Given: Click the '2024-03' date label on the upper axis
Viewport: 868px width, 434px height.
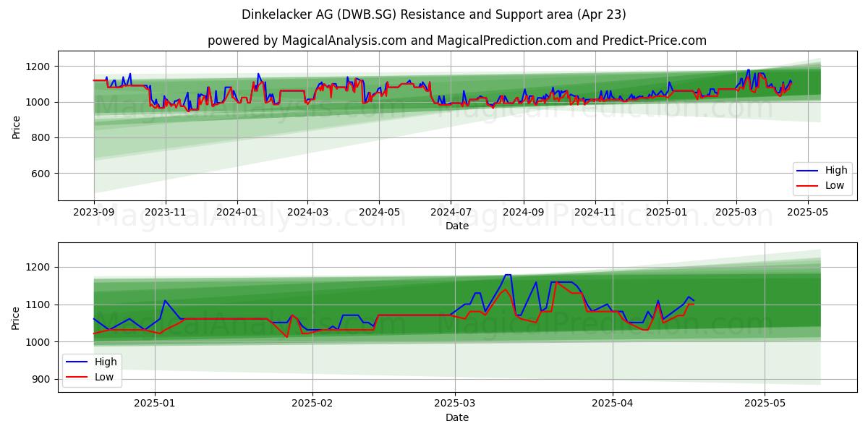Looking at the screenshot, I should 307,212.
